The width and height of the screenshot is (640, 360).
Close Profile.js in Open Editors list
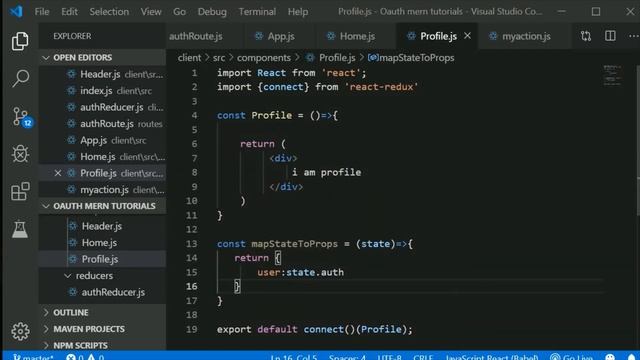(58, 173)
